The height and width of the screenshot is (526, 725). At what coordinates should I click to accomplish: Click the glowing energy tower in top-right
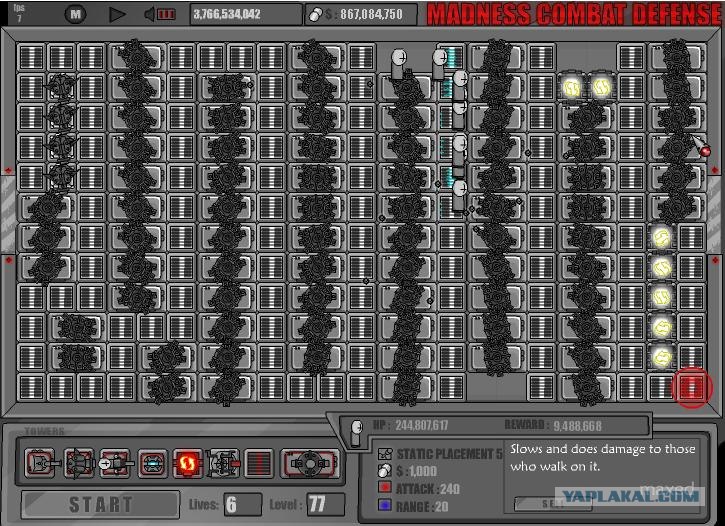[x=603, y=87]
